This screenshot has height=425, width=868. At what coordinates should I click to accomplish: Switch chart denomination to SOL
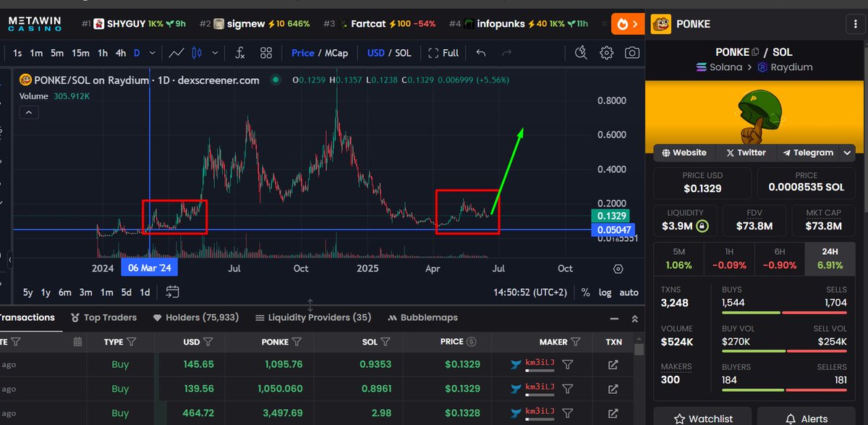(403, 53)
